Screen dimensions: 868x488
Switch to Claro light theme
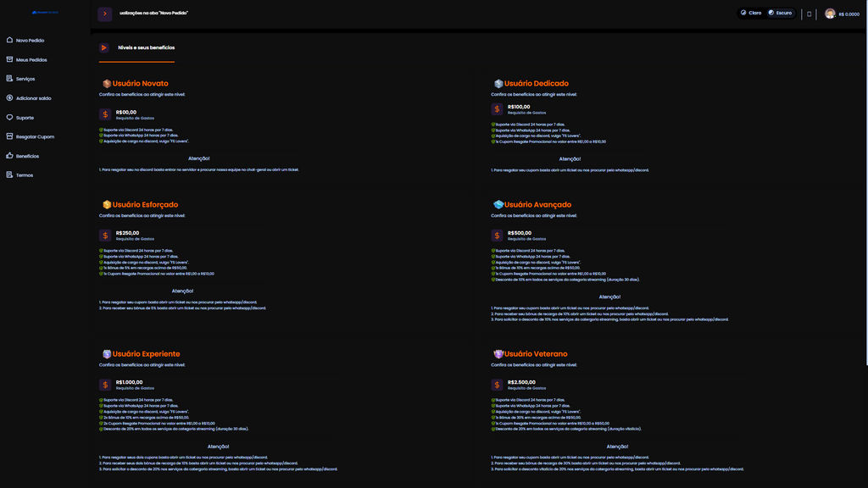click(x=751, y=14)
